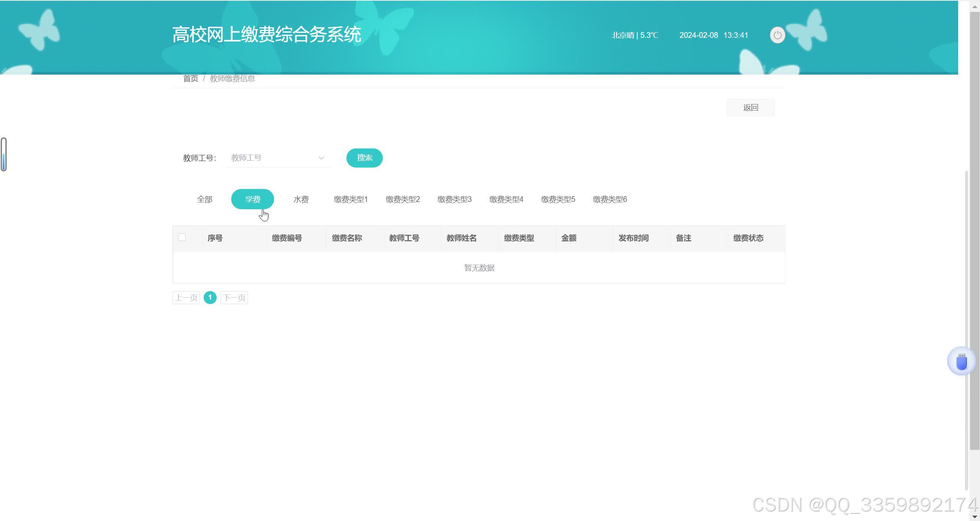
Task: Click the floating blue USB assistant icon
Action: click(961, 361)
